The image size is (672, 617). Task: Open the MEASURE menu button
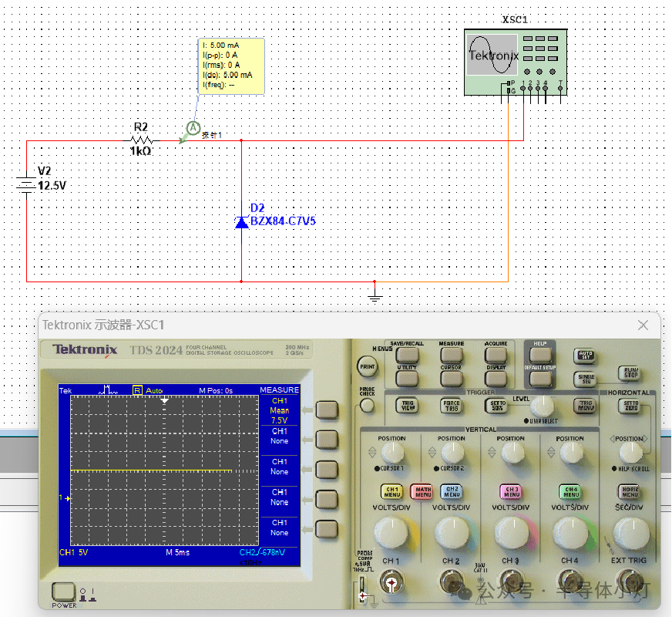click(x=452, y=355)
